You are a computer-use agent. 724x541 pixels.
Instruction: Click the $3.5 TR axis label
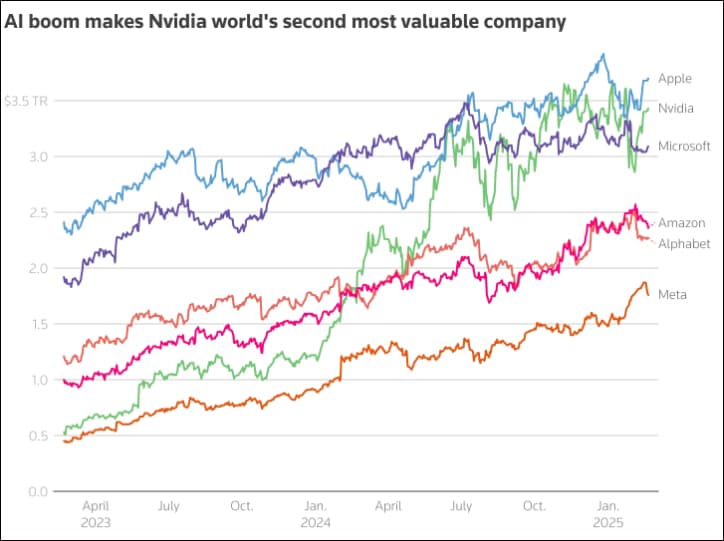click(x=26, y=101)
